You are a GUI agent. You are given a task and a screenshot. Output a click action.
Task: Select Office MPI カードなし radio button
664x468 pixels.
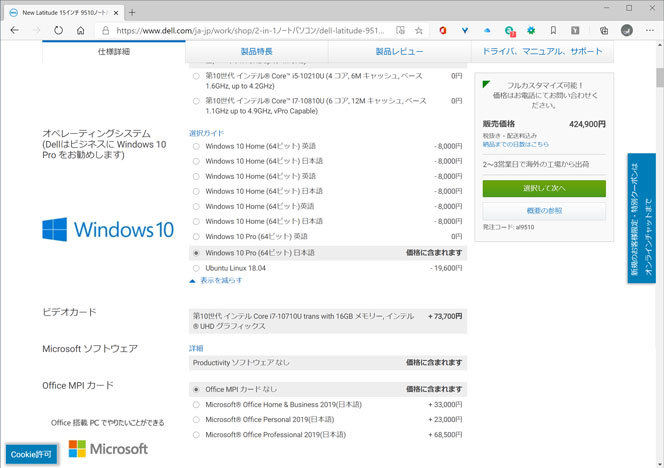pyautogui.click(x=196, y=389)
